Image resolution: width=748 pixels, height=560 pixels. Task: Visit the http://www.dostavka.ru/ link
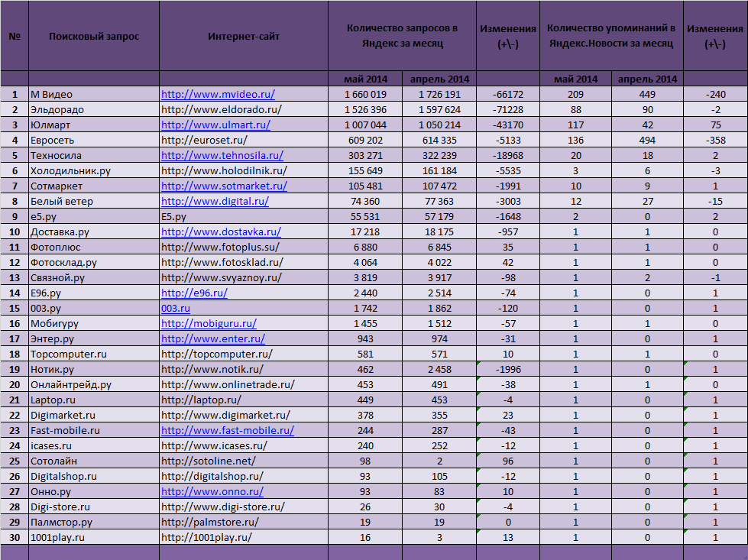coord(221,232)
